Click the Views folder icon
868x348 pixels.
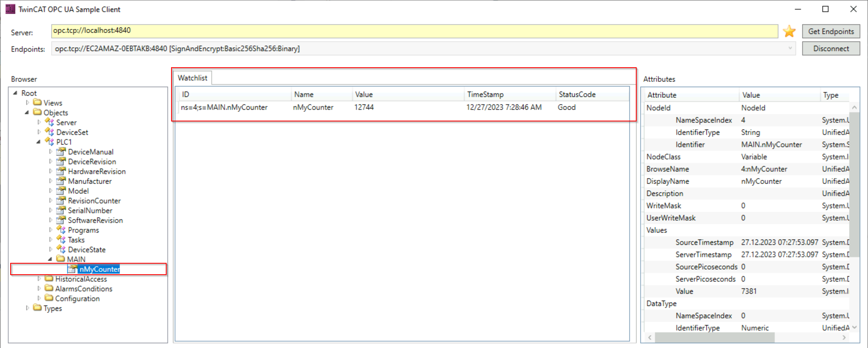tap(37, 102)
